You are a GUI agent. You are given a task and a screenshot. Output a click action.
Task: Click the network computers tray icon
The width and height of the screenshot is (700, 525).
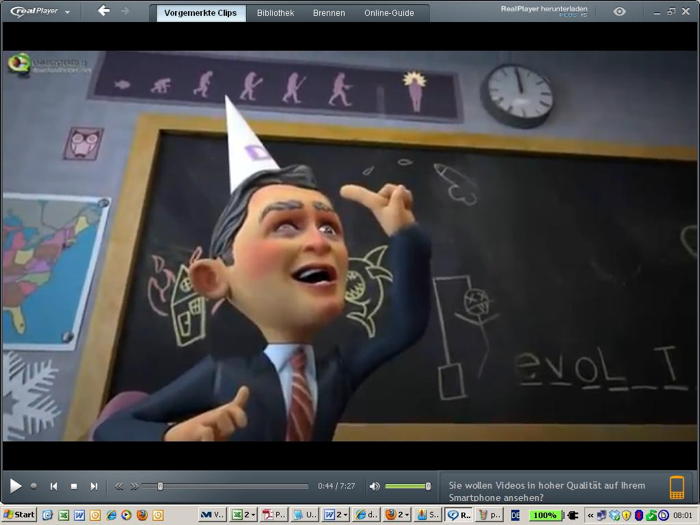[x=602, y=516]
